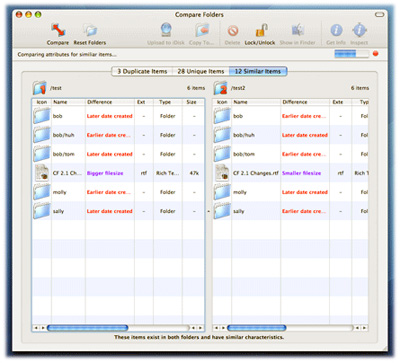Click the Reset Folders icon
Screen dimensions: 400x363
point(90,30)
